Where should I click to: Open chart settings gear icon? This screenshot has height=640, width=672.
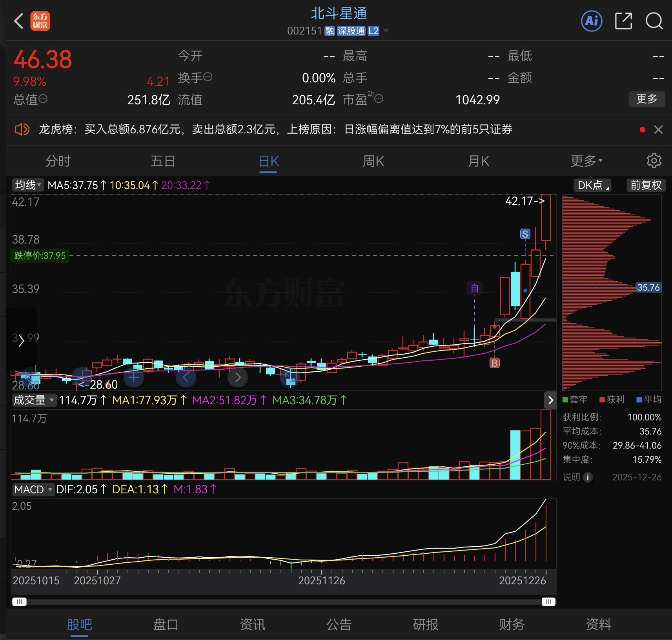point(654,161)
